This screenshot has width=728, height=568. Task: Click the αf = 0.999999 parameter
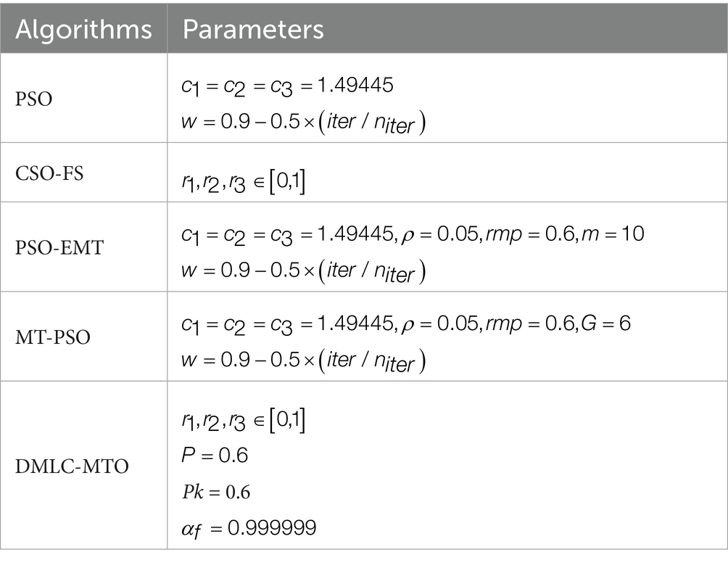click(x=249, y=529)
